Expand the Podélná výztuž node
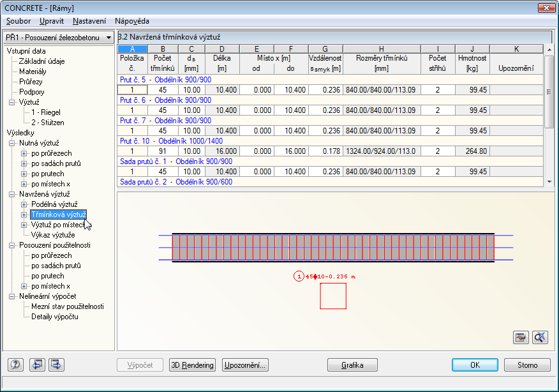The image size is (559, 392). point(24,204)
